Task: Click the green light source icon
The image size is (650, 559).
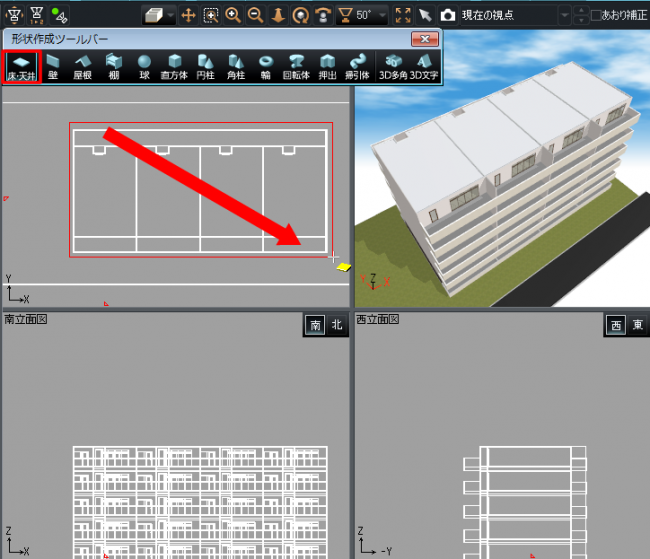Action: coord(59,16)
